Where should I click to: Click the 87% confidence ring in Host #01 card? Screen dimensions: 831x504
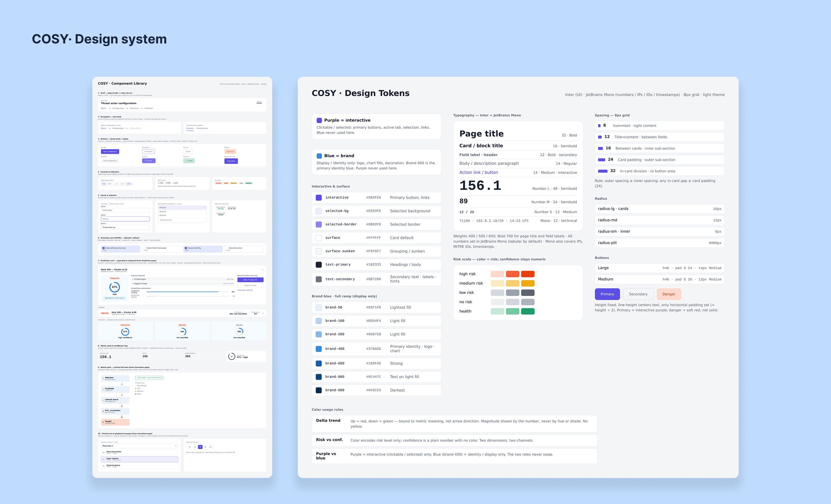coord(115,287)
